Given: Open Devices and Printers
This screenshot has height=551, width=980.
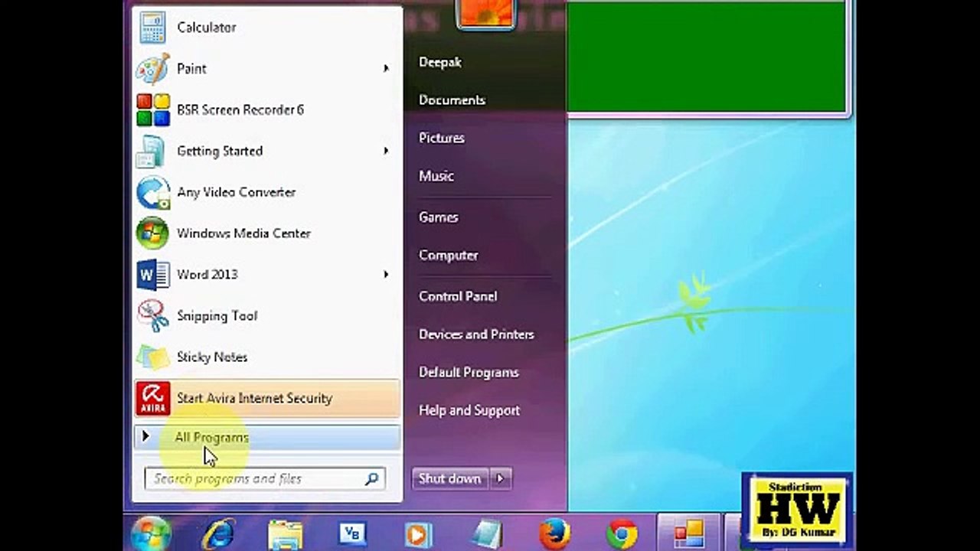Looking at the screenshot, I should tap(476, 334).
